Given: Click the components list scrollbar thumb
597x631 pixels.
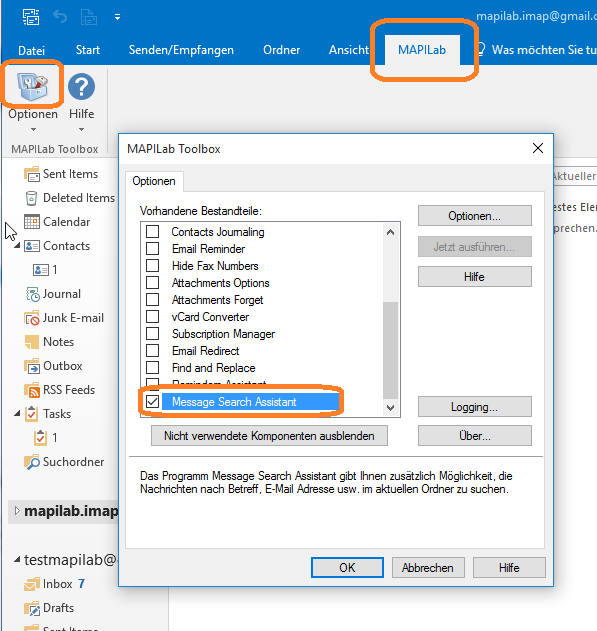Looking at the screenshot, I should [x=390, y=350].
